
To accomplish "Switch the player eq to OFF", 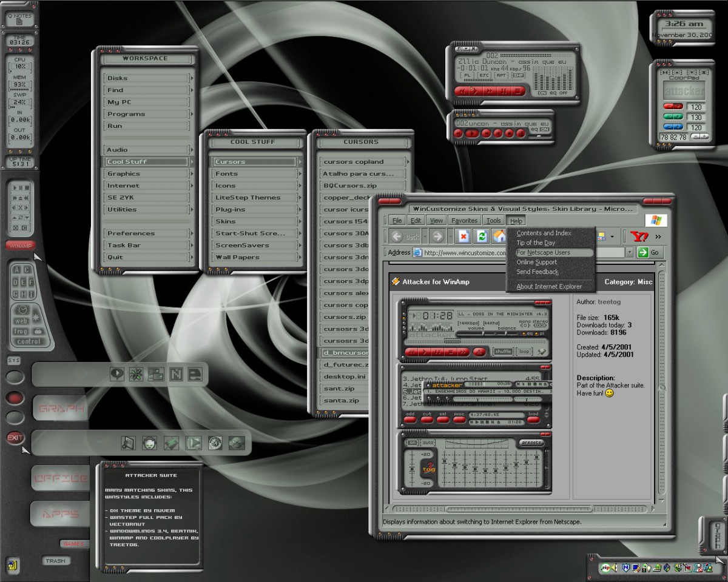I will [564, 93].
